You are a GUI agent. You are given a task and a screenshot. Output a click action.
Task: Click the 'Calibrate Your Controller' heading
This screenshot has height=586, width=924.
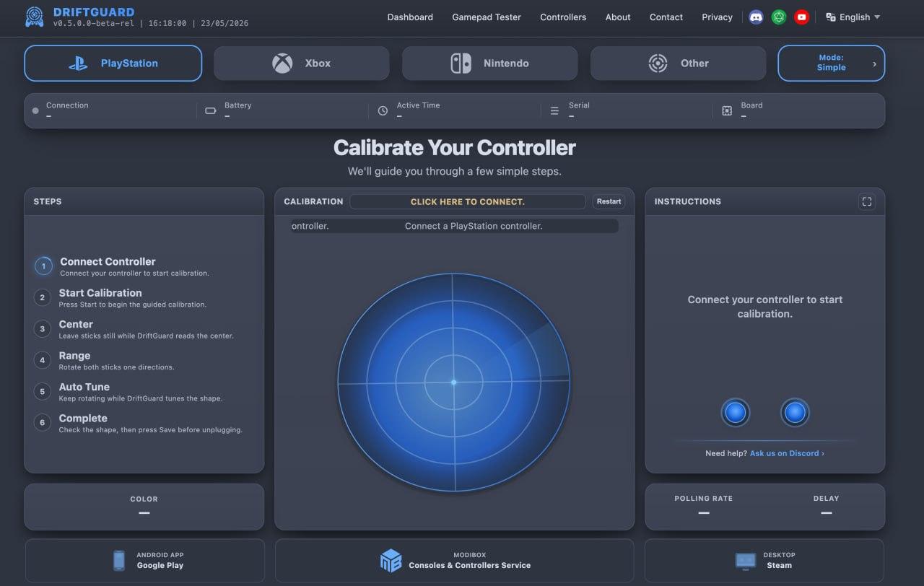pos(455,148)
